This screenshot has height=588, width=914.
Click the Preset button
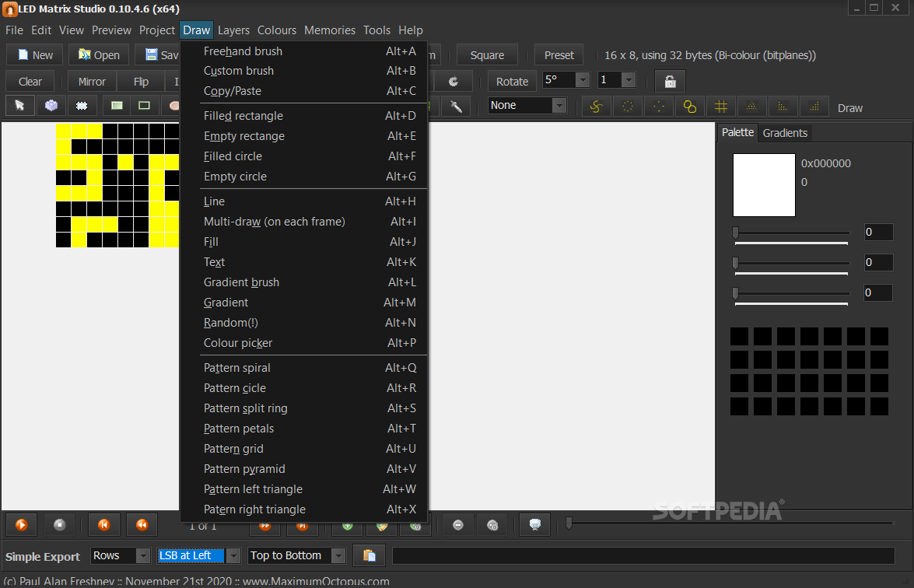coord(559,54)
